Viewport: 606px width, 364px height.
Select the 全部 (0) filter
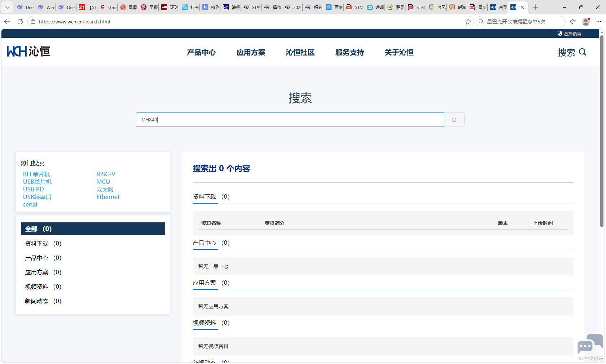(93, 229)
